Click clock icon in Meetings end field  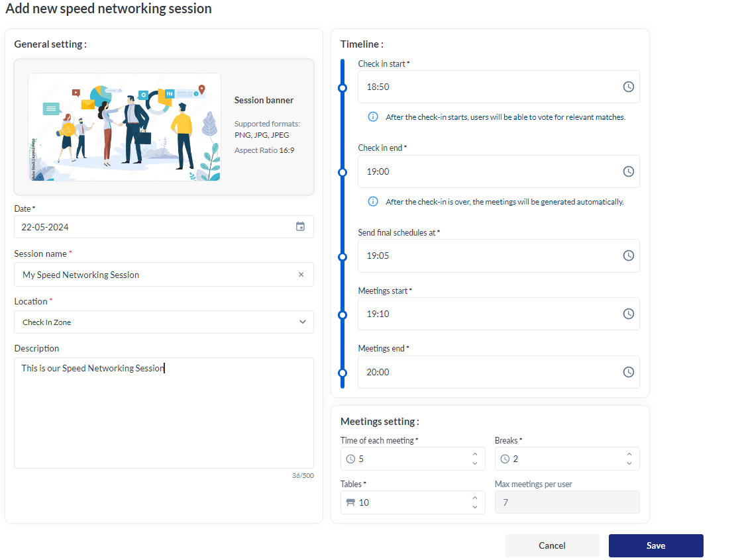pos(628,372)
